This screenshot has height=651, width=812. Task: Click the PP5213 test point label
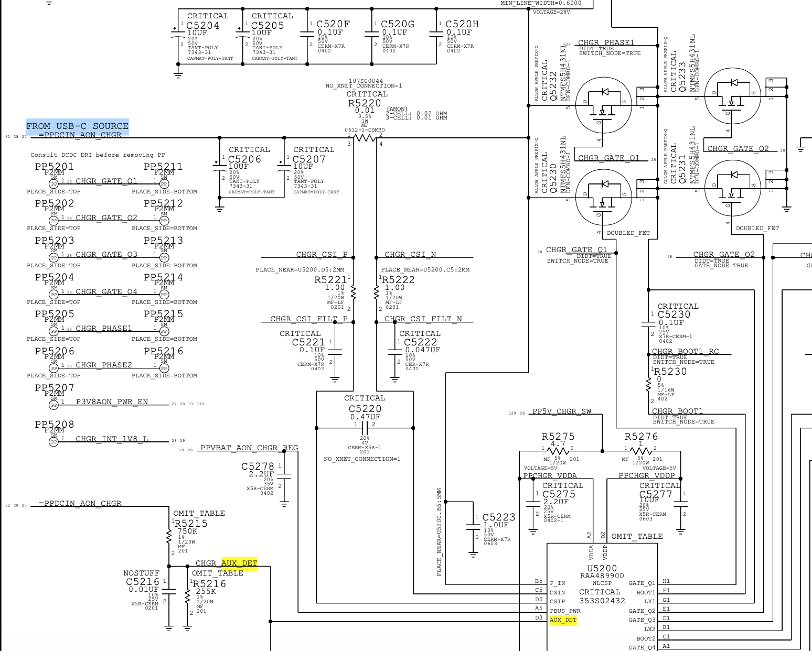point(164,240)
